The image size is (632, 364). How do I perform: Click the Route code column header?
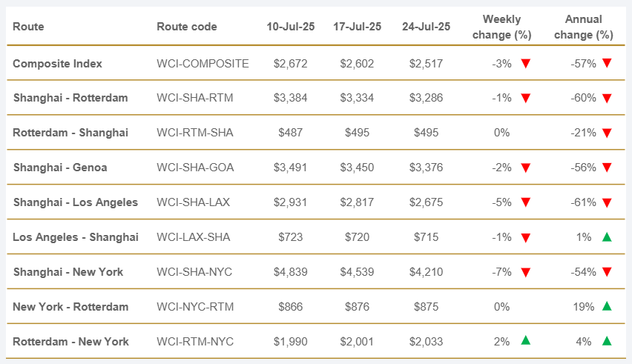(187, 27)
